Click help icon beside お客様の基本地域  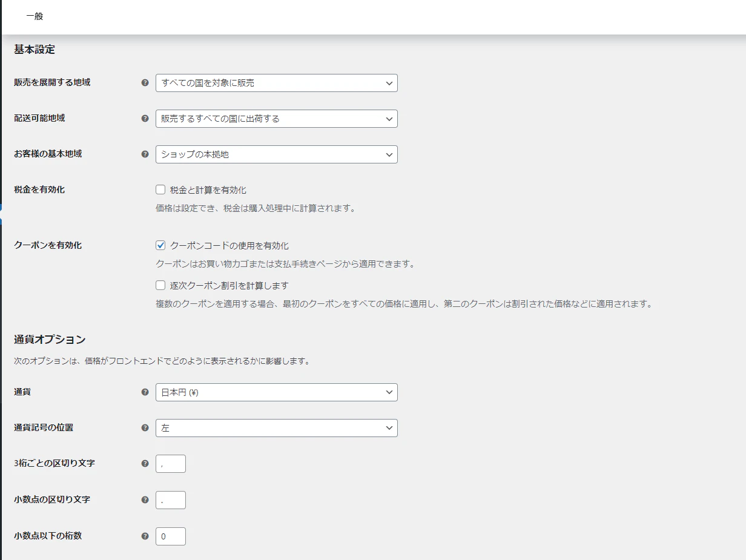(145, 154)
